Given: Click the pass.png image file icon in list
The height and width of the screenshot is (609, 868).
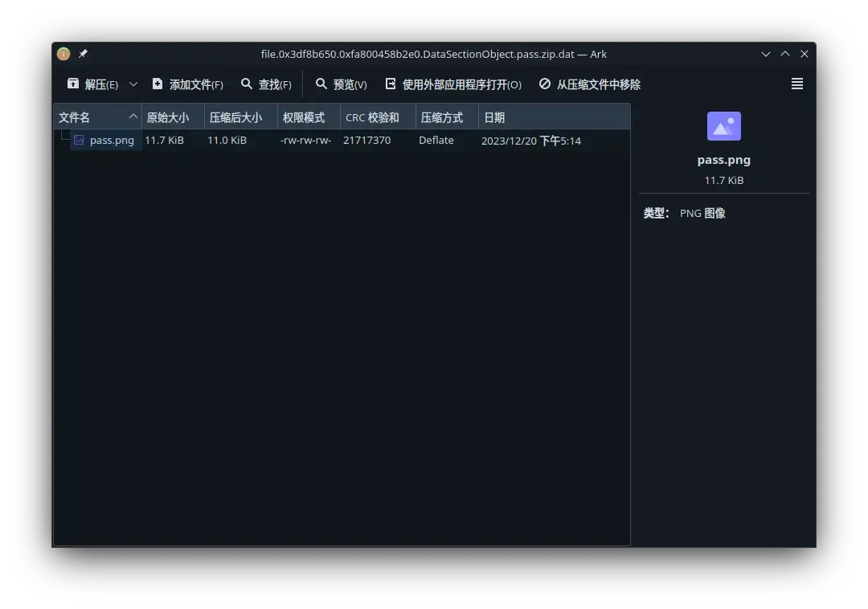Looking at the screenshot, I should click(x=79, y=141).
